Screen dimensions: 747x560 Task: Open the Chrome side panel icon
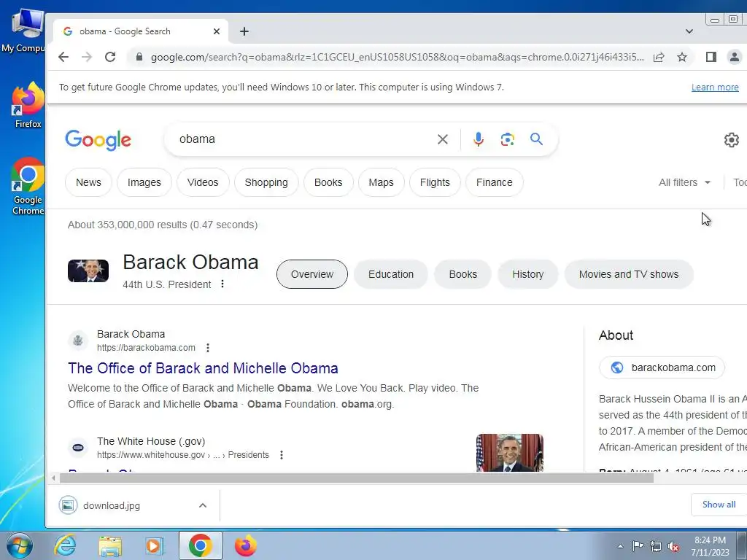(x=711, y=57)
